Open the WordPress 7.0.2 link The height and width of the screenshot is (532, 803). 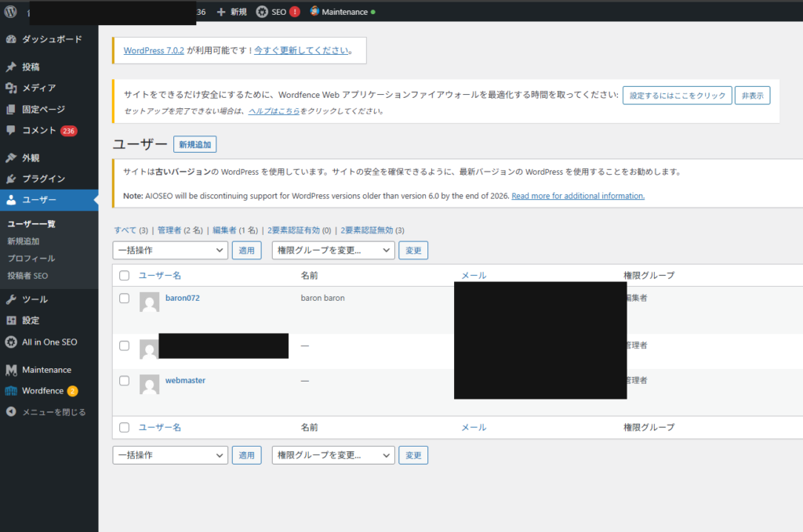coord(154,51)
